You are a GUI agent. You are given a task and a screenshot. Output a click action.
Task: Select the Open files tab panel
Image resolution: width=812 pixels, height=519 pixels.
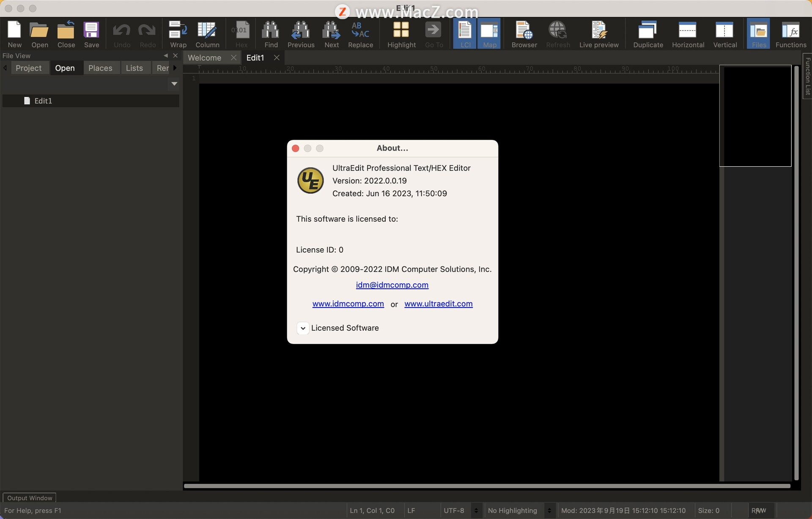(x=65, y=67)
